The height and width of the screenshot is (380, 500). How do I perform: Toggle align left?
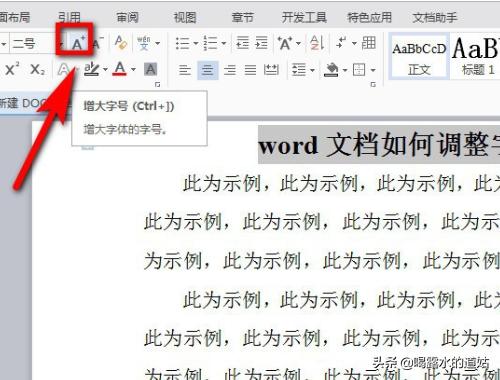185,70
